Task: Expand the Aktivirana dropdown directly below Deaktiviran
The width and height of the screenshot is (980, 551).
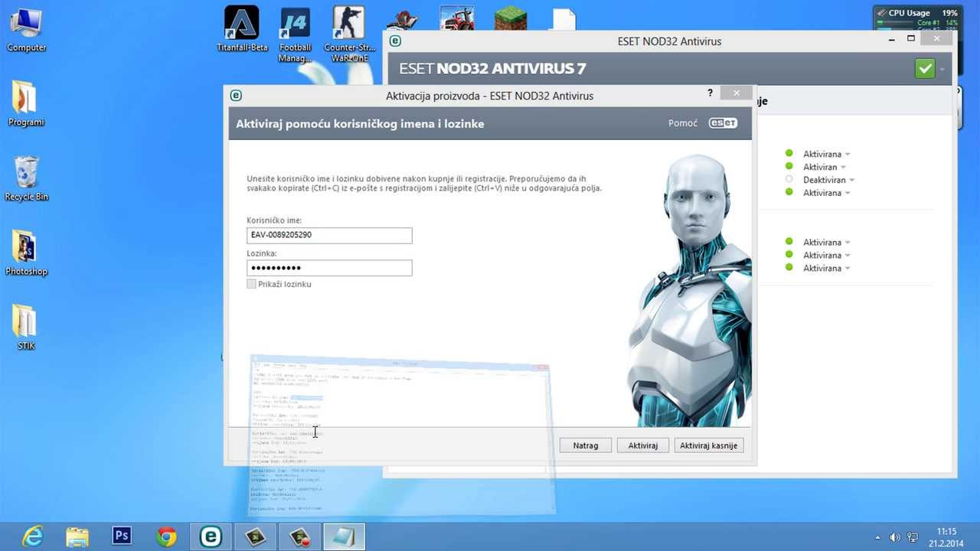Action: click(x=848, y=194)
